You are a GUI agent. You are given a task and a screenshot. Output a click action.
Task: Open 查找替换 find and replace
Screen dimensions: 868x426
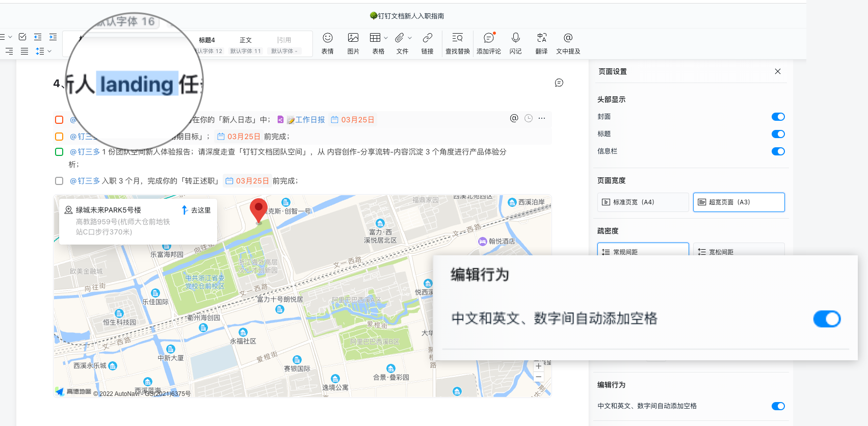[458, 43]
